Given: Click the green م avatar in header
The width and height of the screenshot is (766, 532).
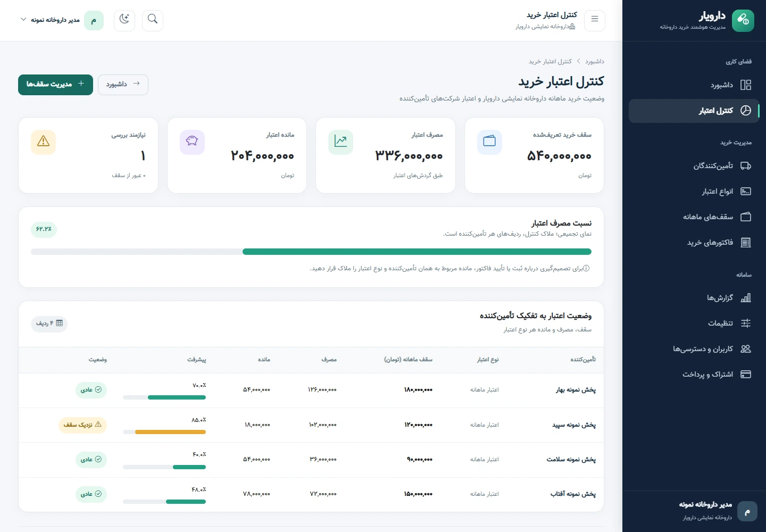Looking at the screenshot, I should [94, 20].
